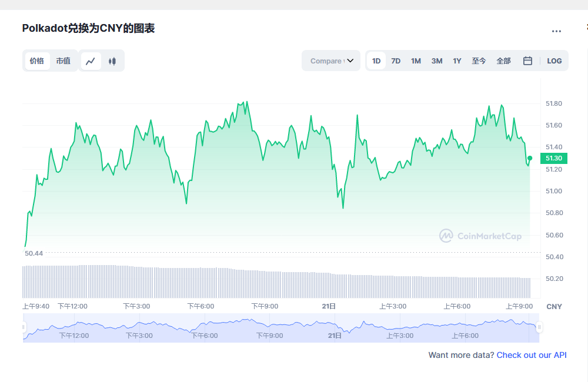This screenshot has height=382, width=588.
Task: Open the calendar date range picker
Action: (x=527, y=61)
